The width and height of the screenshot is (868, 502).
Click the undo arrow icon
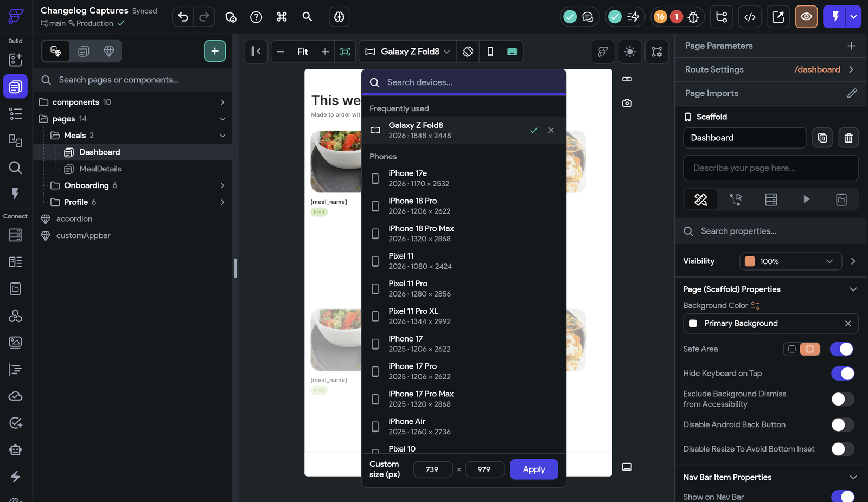pyautogui.click(x=183, y=17)
